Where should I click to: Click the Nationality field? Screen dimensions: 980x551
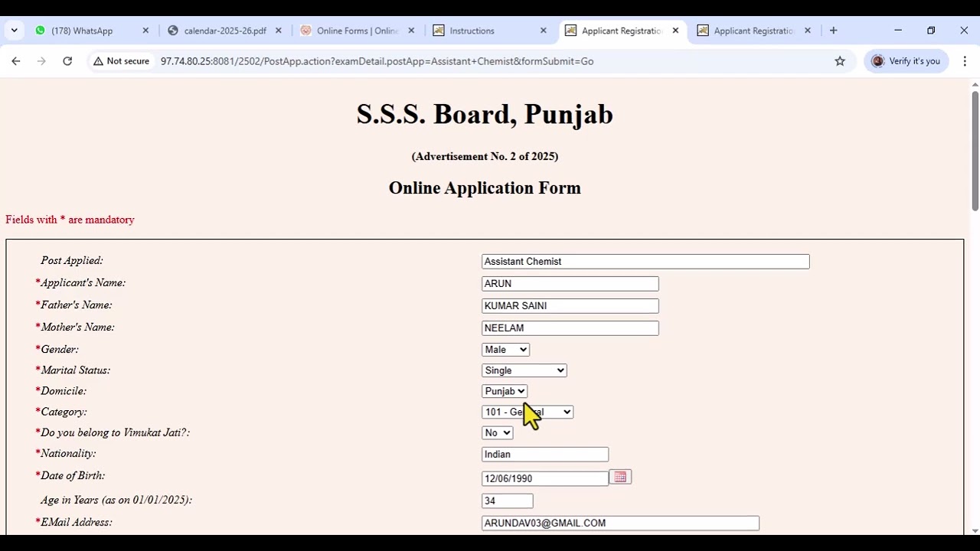coord(545,455)
